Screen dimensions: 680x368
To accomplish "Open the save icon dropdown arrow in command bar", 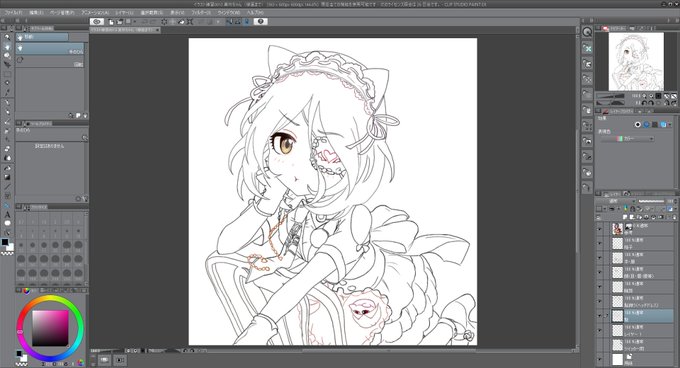I will pos(135,22).
